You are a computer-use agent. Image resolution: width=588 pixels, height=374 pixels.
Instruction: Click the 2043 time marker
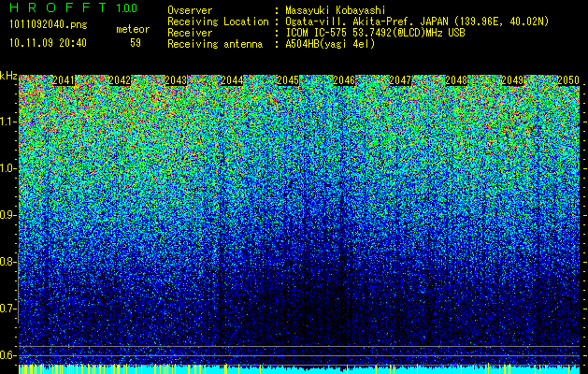coord(176,80)
